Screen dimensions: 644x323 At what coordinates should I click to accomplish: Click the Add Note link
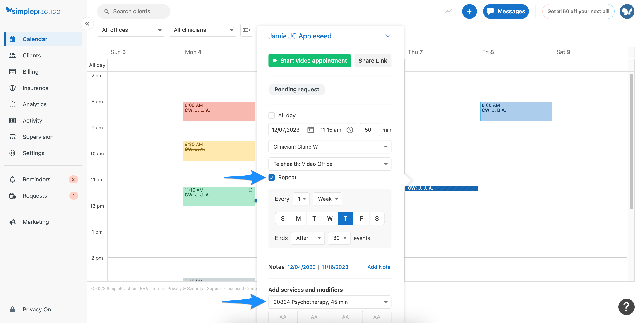pyautogui.click(x=379, y=267)
